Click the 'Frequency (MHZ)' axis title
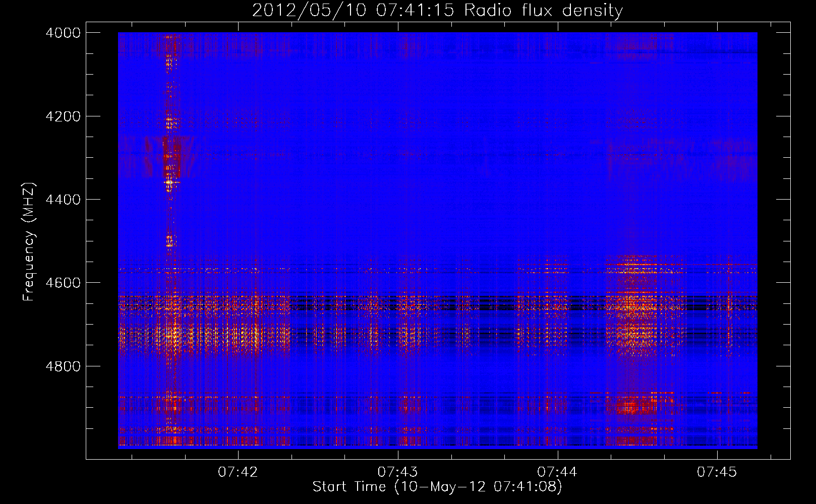 point(29,242)
